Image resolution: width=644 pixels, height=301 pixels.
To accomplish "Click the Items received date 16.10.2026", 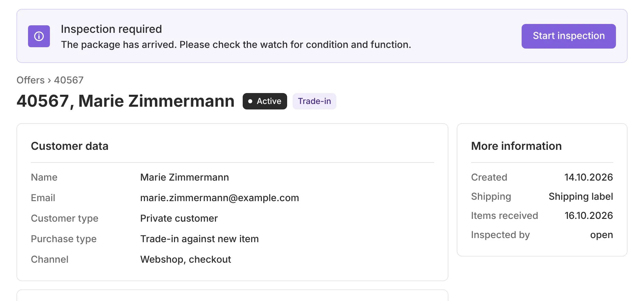I will click(x=589, y=215).
